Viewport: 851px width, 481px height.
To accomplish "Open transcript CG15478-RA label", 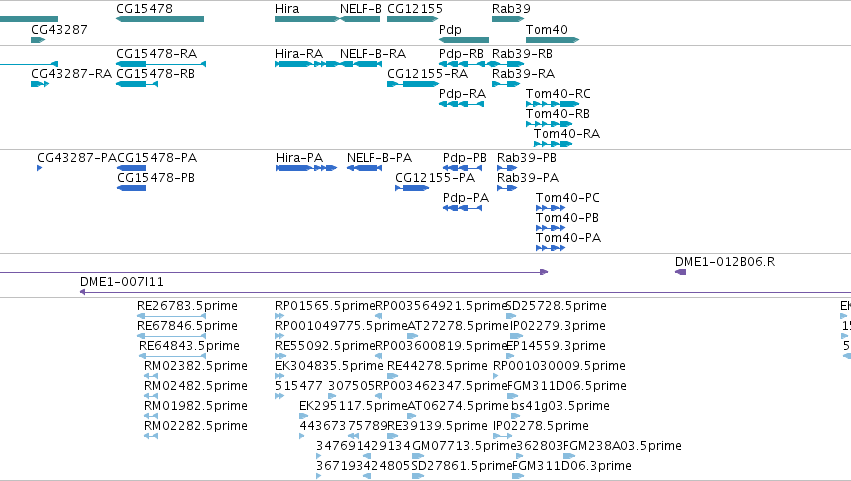I will tap(157, 54).
